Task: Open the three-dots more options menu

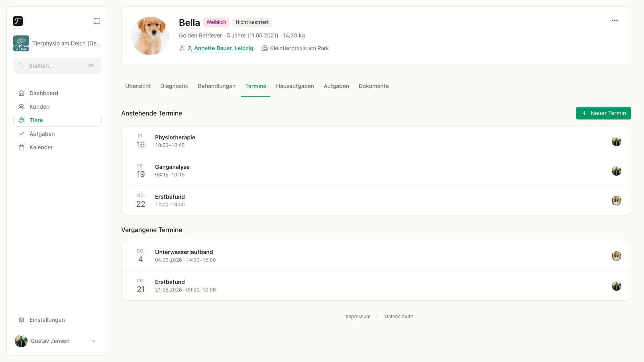Action: [615, 20]
